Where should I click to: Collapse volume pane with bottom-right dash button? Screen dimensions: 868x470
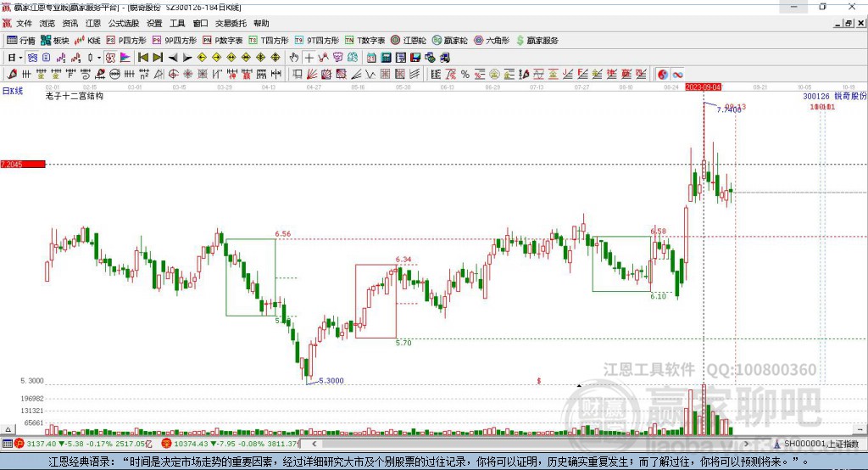tap(860, 429)
